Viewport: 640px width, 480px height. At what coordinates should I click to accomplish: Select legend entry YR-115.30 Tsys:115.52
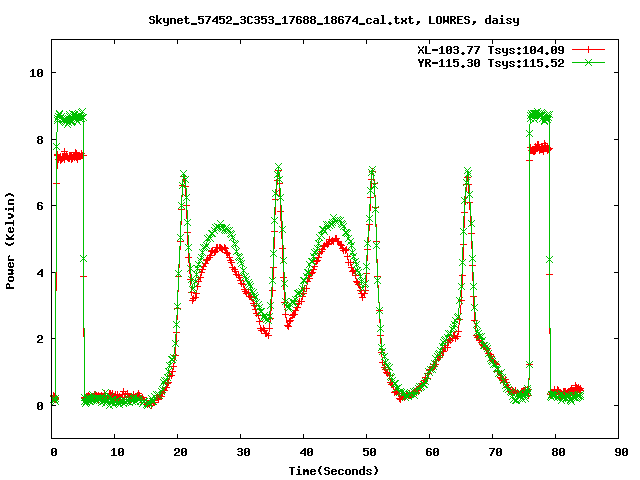(491, 63)
